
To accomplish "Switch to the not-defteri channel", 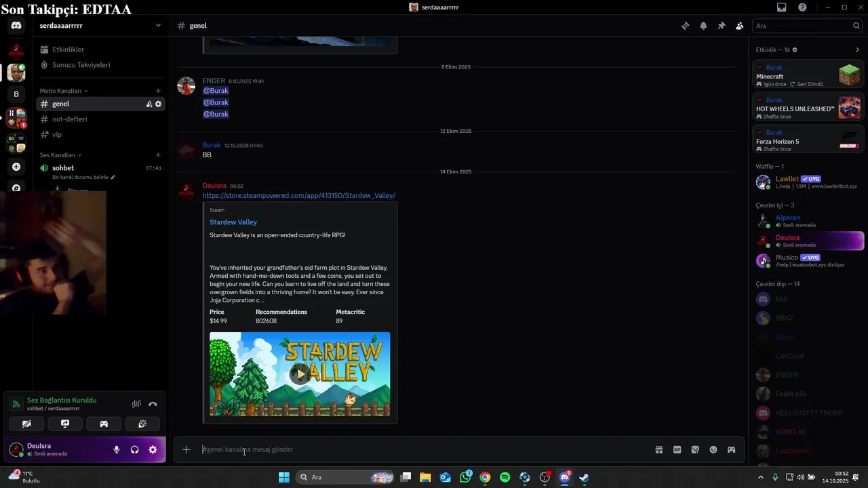I will (100, 119).
